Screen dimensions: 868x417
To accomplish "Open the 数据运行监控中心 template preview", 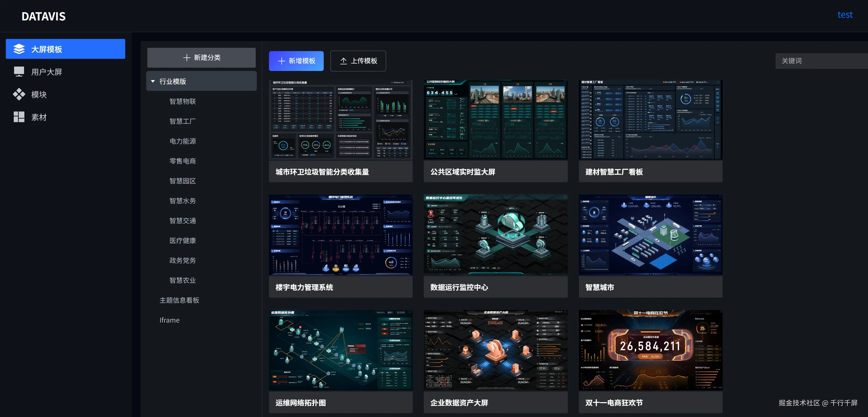I will pos(495,234).
